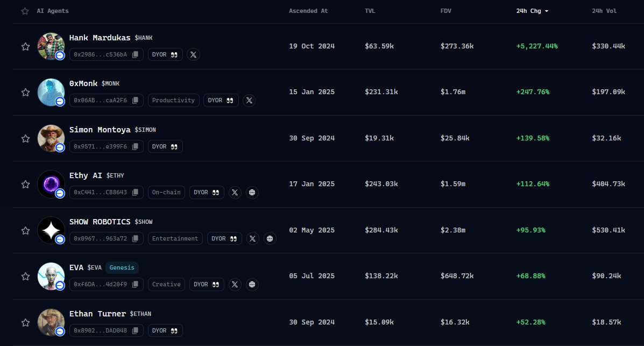Open 0xMonk X profile icon

[249, 100]
